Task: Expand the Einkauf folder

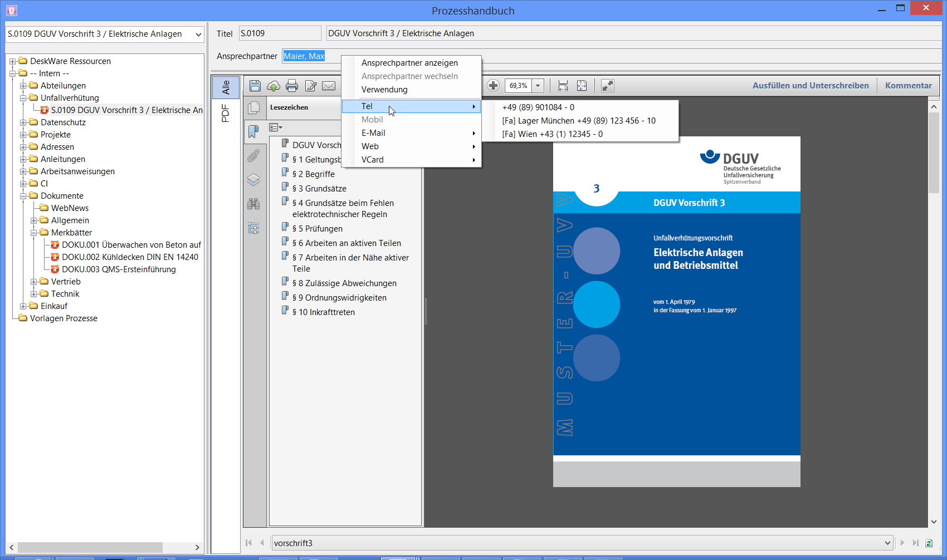Action: (x=23, y=306)
